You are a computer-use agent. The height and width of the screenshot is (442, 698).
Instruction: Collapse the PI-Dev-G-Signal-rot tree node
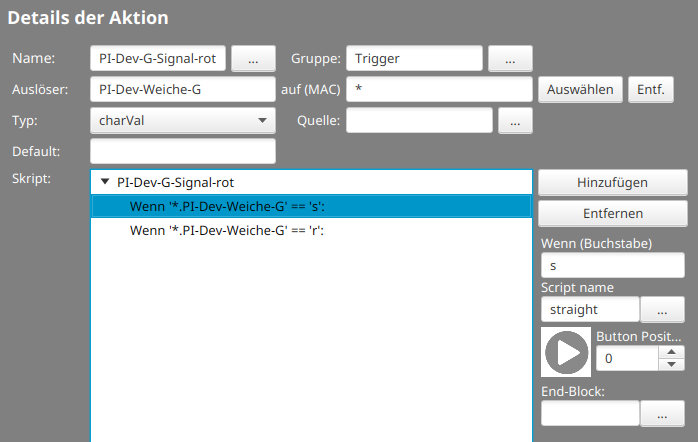pyautogui.click(x=105, y=183)
